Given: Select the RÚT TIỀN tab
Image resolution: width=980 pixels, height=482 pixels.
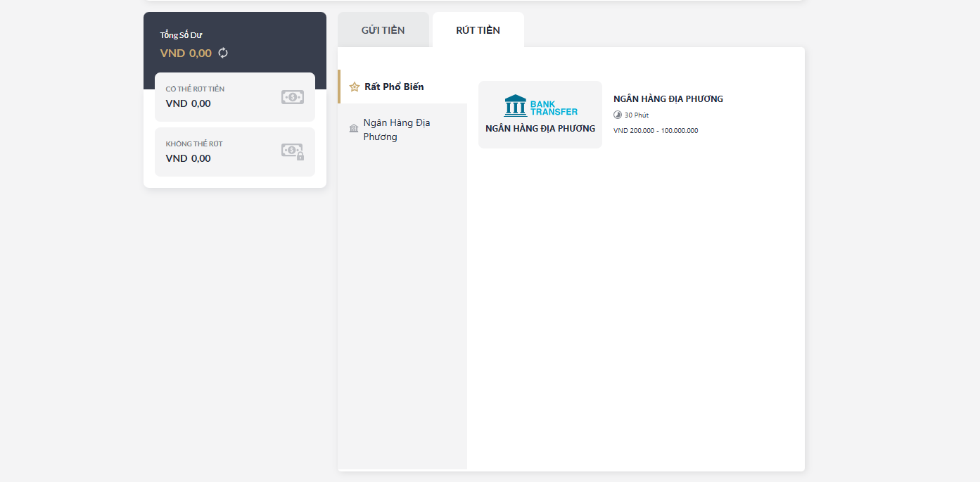Looking at the screenshot, I should 478,30.
